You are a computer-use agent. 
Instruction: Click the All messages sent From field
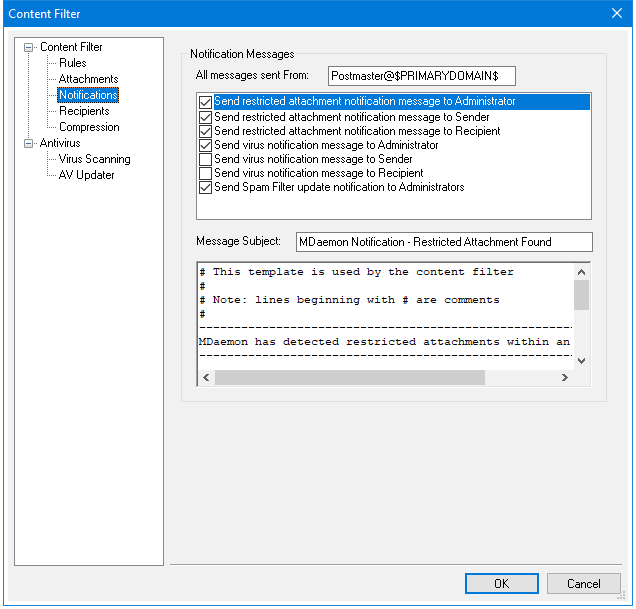point(421,76)
